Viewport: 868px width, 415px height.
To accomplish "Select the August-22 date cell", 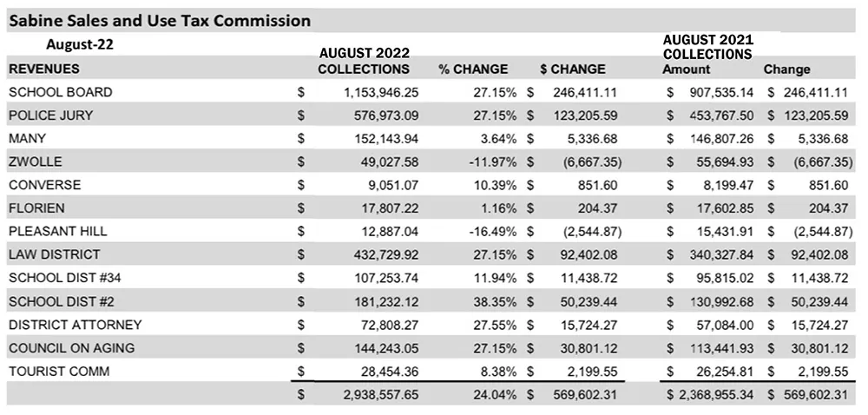I will coord(80,44).
